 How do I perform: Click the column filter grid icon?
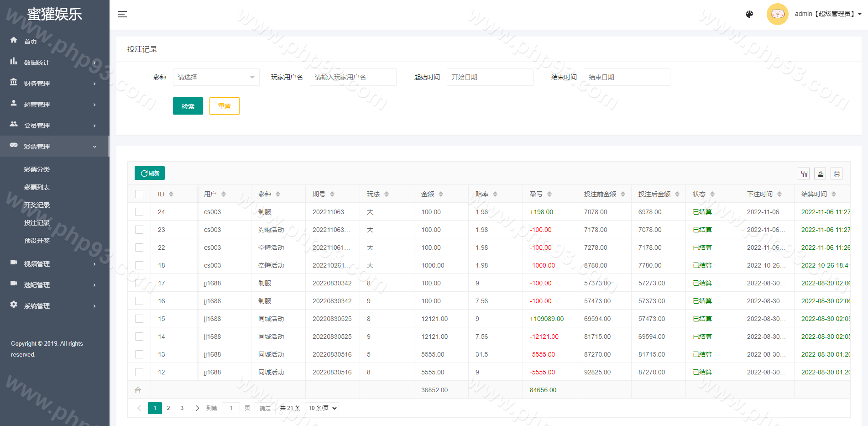click(804, 174)
